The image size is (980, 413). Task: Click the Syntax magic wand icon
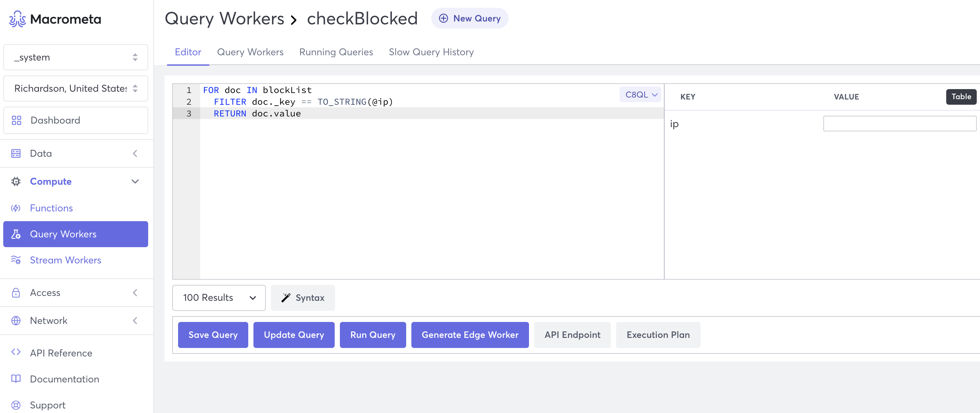point(286,298)
